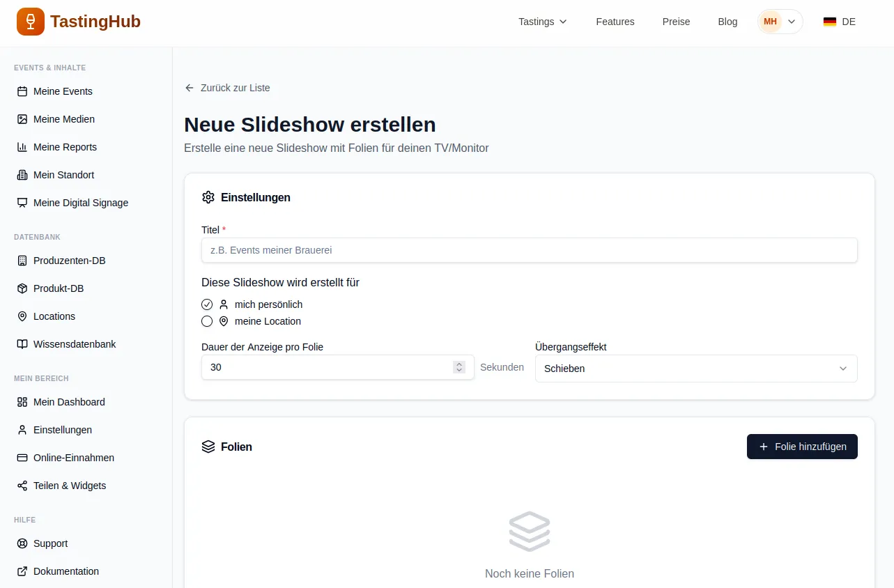894x588 pixels.
Task: Select the 'mich persönlich' option
Action: (x=207, y=304)
